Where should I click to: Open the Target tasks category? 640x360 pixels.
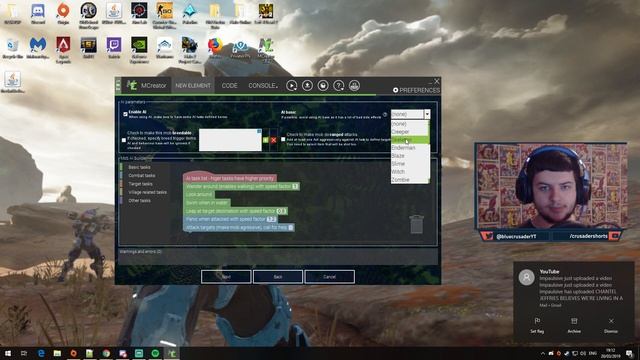click(x=140, y=184)
